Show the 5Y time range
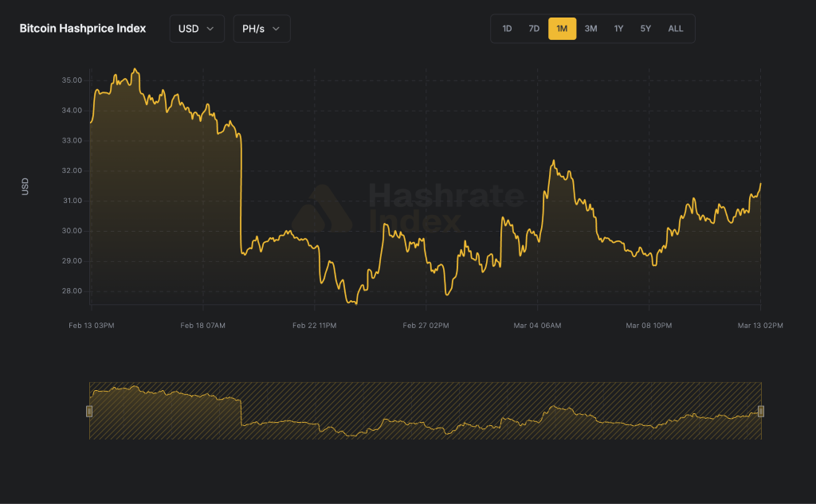This screenshot has height=504, width=816. pyautogui.click(x=645, y=29)
